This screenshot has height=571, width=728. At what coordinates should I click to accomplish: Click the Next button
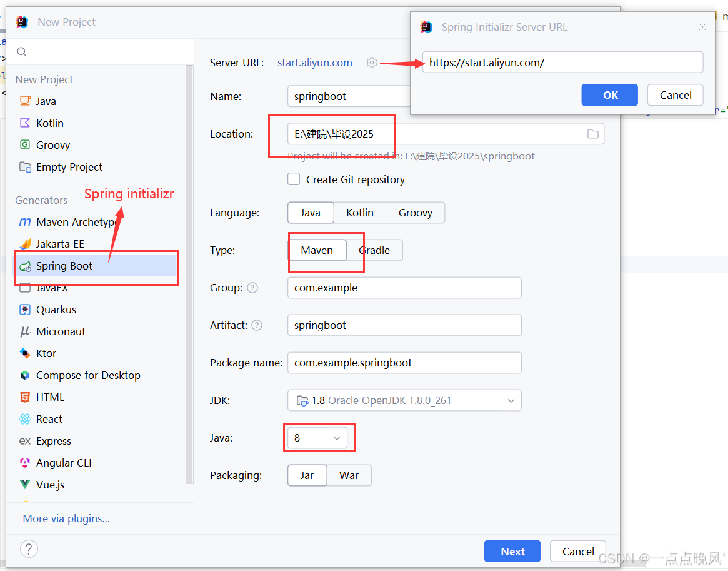[512, 551]
